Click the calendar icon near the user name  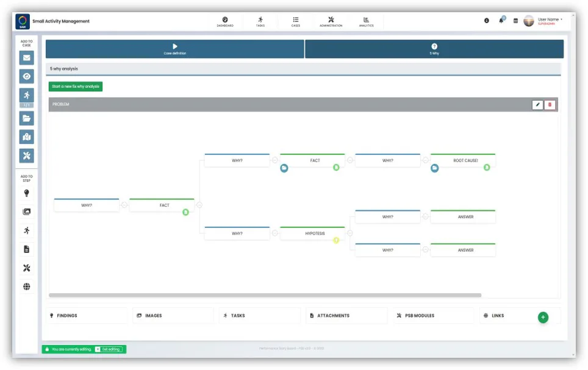[x=514, y=20]
